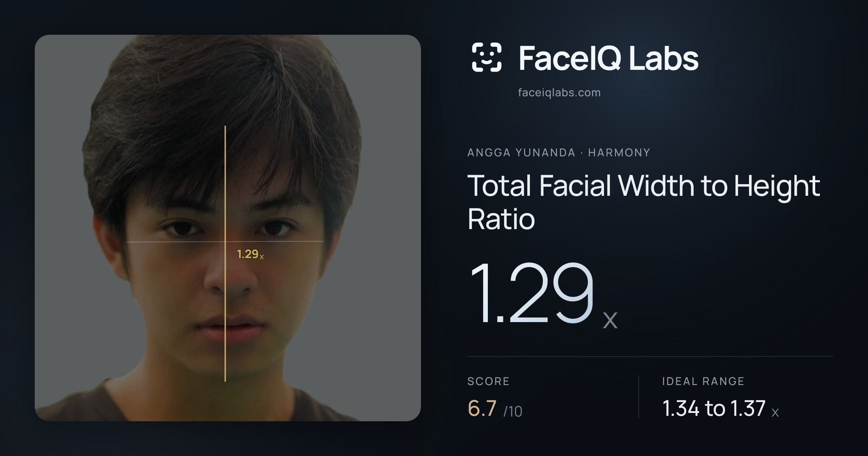Click the IDEAL RANGE label
868x456 pixels.
tap(703, 381)
